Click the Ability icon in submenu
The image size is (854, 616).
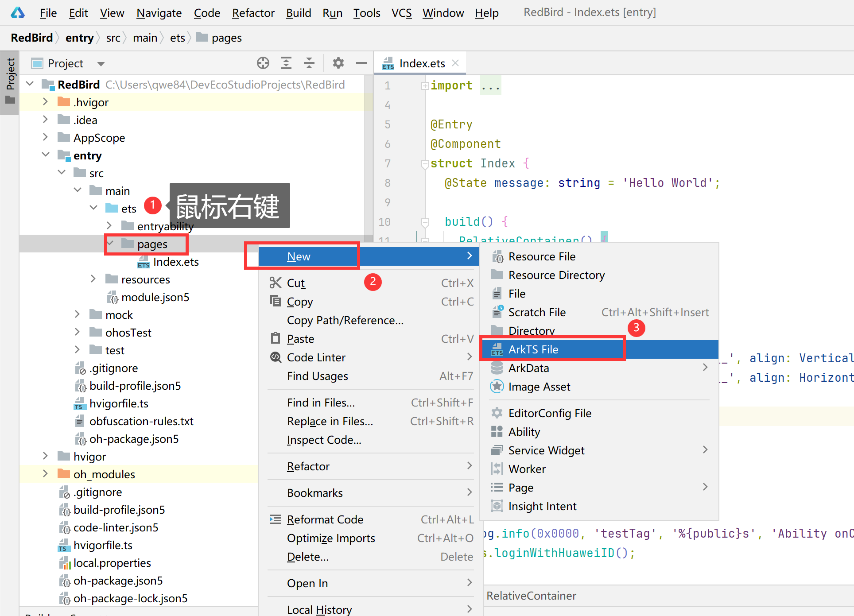(x=497, y=432)
